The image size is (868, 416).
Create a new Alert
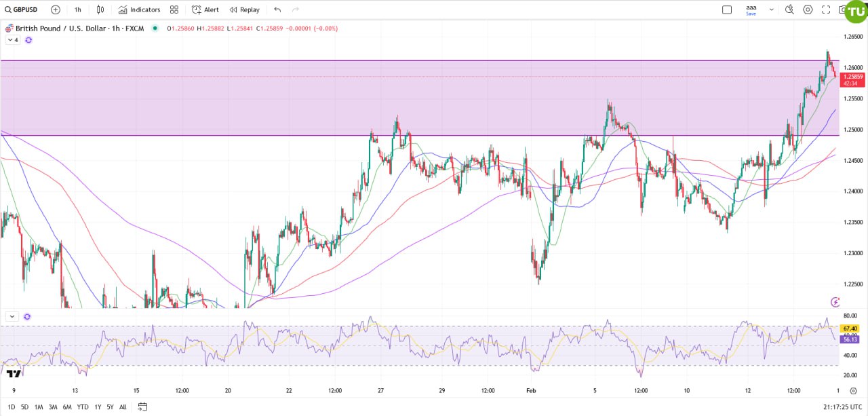[205, 10]
